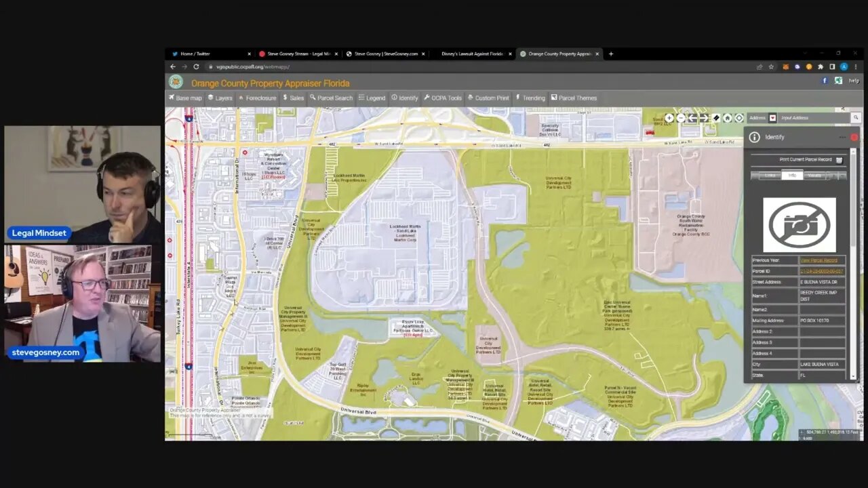Viewport: 868px width, 488px height.
Task: Click Essex Luxe Apartments parcel label
Action: point(412,328)
